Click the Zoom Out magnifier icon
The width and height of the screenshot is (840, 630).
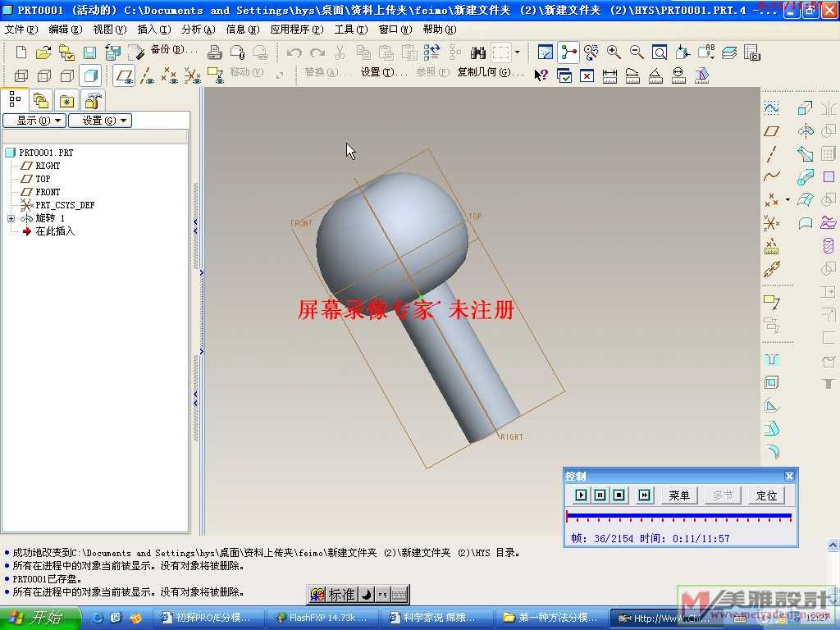pyautogui.click(x=637, y=52)
